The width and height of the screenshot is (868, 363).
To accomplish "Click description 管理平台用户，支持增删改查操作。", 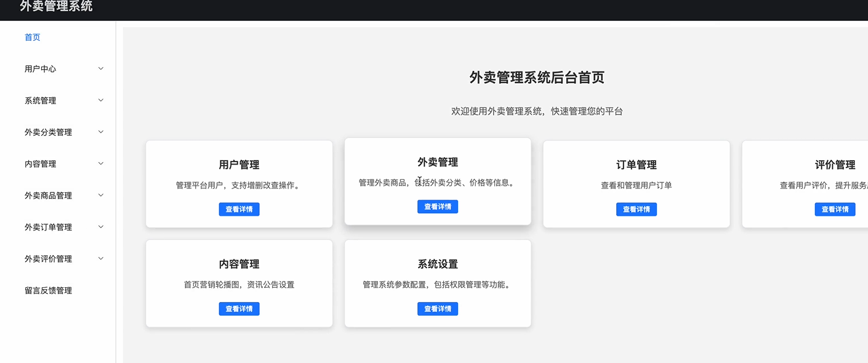I will (239, 186).
